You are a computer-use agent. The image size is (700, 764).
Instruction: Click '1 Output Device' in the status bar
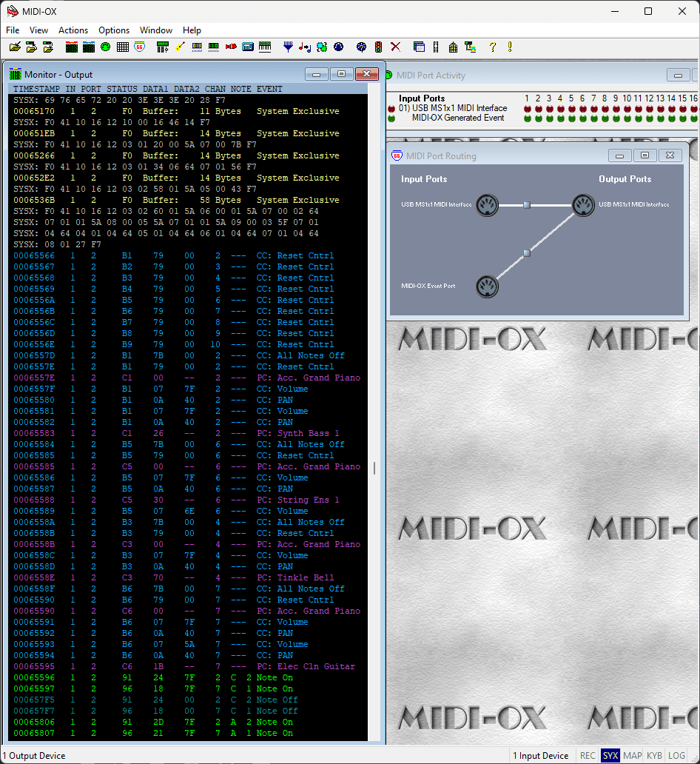tap(34, 756)
